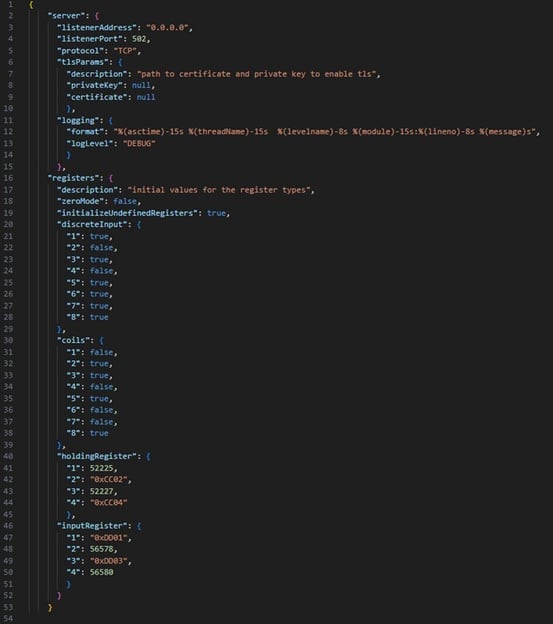Click the holding register value 52227

(101, 491)
